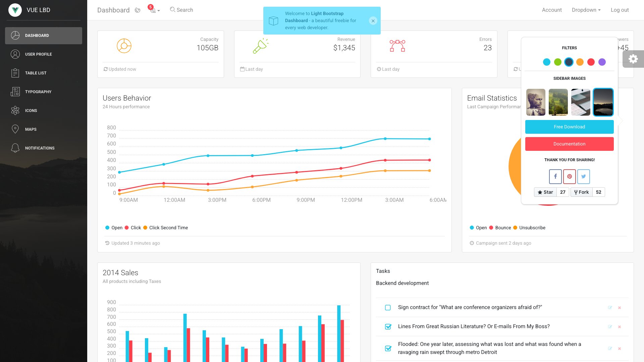
Task: Open the smiley icon dropdown near Dashboard title
Action: coord(138,10)
